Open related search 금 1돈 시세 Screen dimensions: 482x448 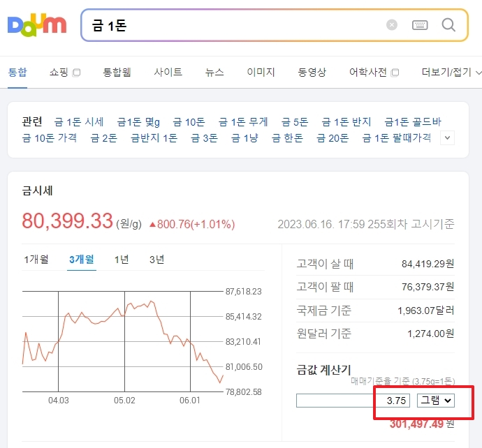(79, 122)
